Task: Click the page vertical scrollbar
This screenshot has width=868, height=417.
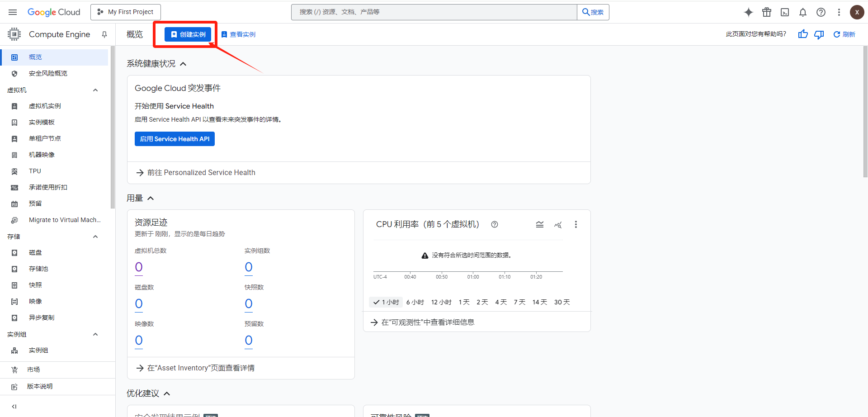Action: (x=865, y=112)
